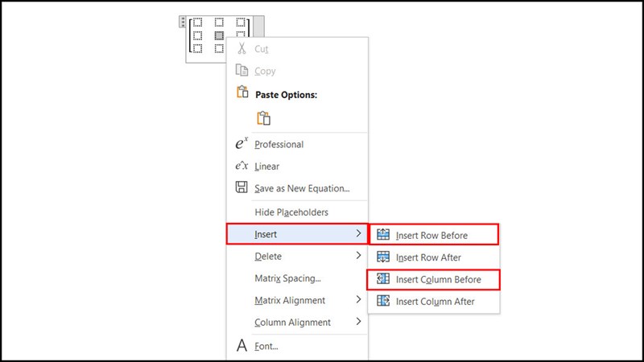Viewport: 644px width, 362px height.
Task: Click the Insert Row After icon
Action: pos(383,257)
